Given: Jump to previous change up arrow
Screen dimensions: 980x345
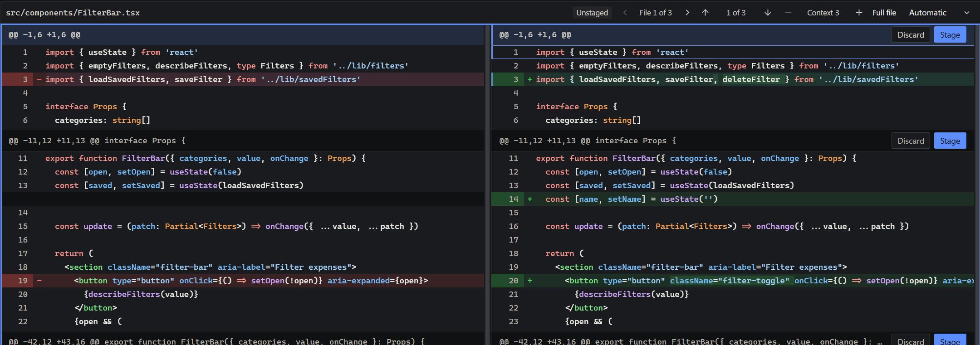Looking at the screenshot, I should click(x=705, y=13).
